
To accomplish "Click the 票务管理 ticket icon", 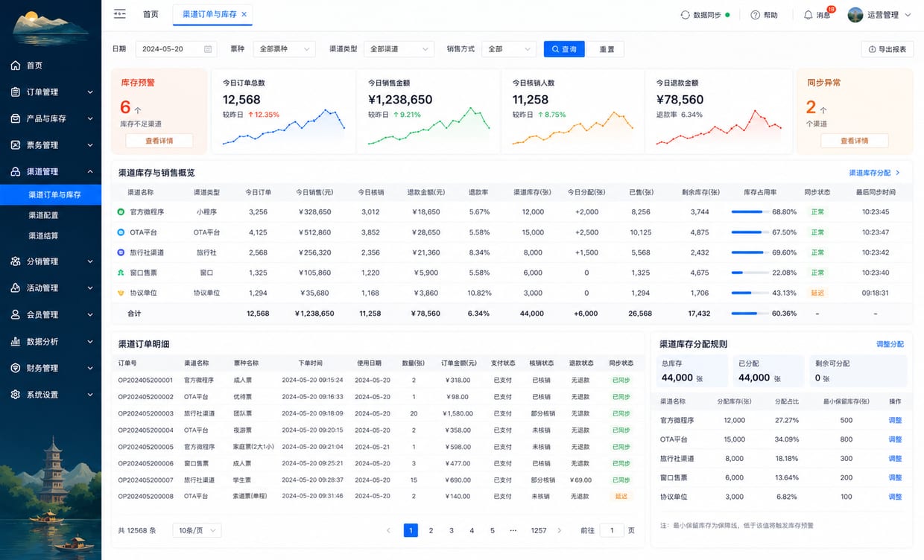I will (16, 145).
